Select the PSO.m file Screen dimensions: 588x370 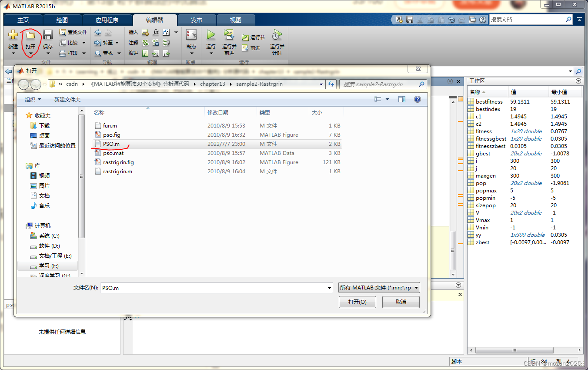pyautogui.click(x=217, y=144)
